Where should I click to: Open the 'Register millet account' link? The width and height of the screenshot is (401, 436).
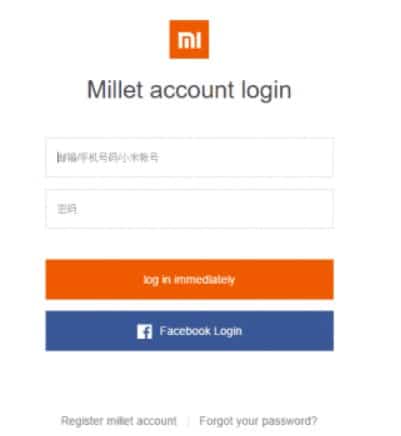pyautogui.click(x=119, y=421)
